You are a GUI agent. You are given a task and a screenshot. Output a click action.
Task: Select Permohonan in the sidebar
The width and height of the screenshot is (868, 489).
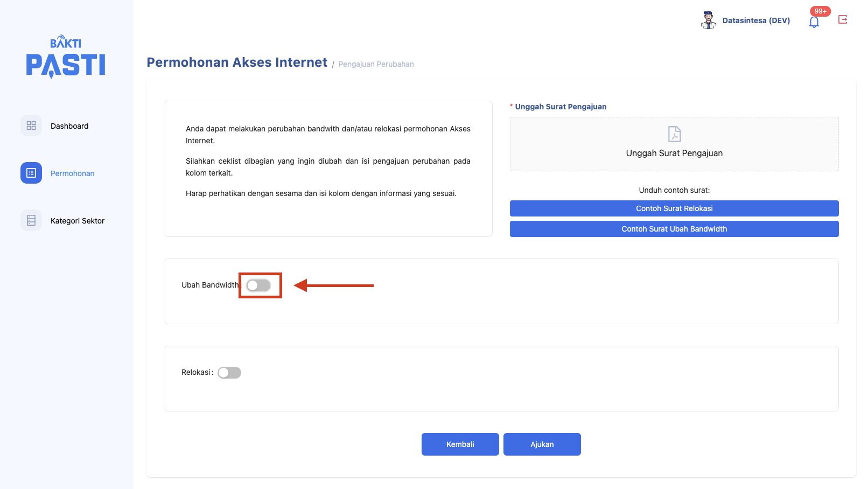tap(72, 173)
